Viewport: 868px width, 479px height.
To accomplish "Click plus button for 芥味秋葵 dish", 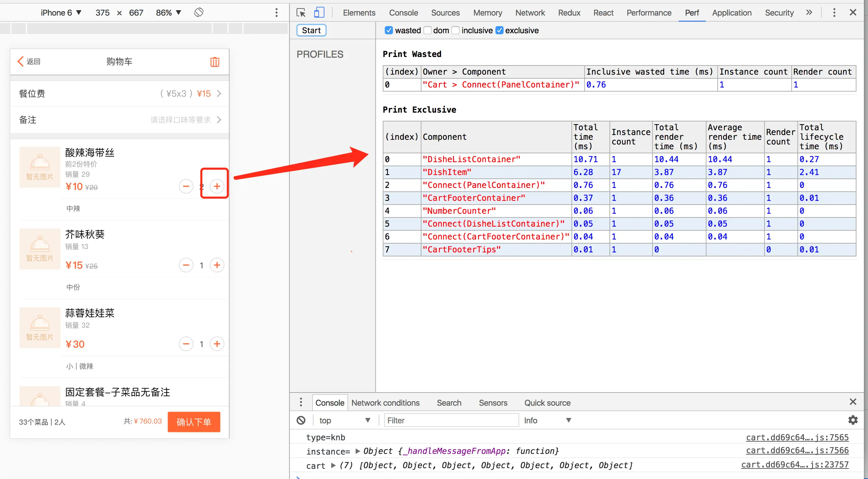I will click(217, 265).
